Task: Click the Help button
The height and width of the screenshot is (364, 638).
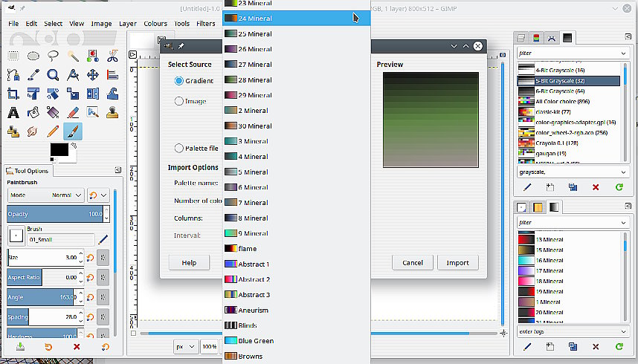Action: tap(189, 263)
